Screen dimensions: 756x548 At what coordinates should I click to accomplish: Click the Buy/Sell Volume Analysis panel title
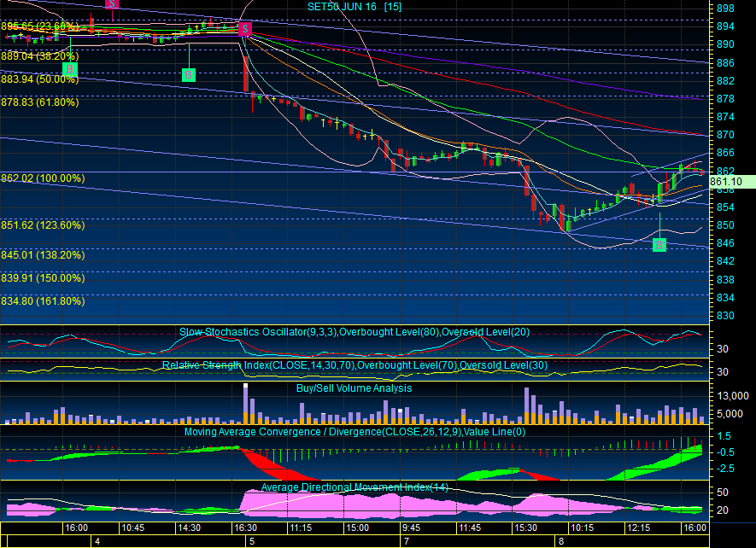[354, 388]
